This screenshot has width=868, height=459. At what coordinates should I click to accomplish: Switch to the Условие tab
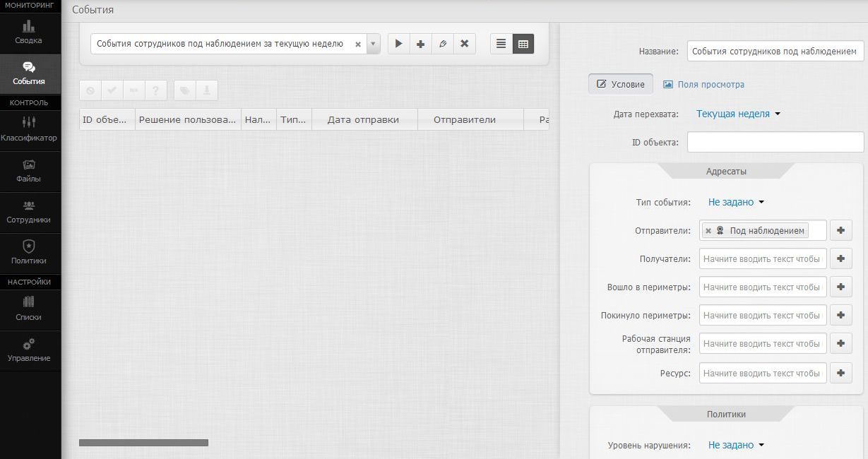621,84
